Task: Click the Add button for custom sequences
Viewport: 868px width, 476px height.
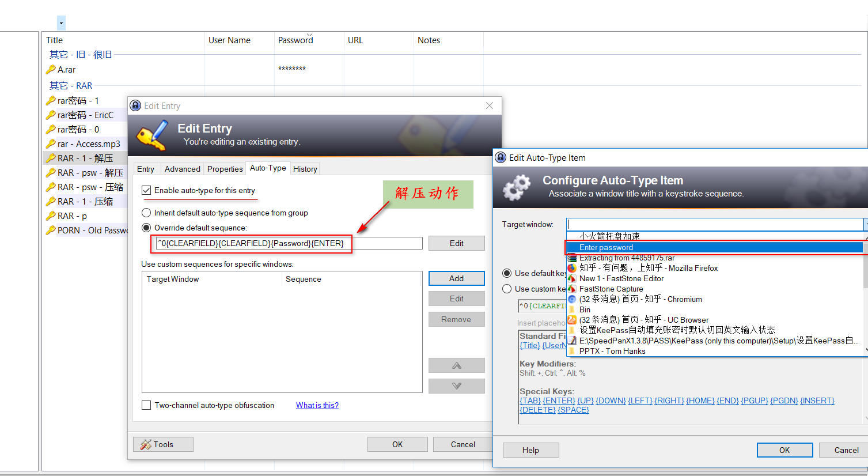Action: coord(456,278)
